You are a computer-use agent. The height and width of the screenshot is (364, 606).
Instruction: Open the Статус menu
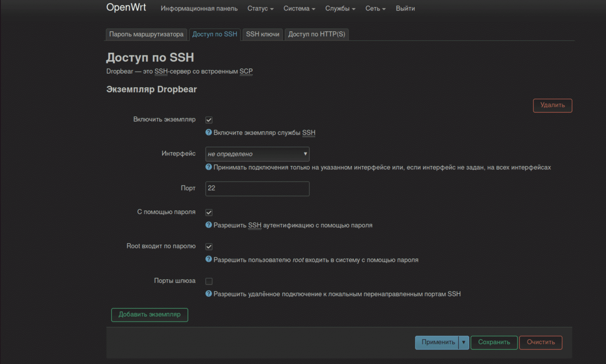(x=260, y=9)
